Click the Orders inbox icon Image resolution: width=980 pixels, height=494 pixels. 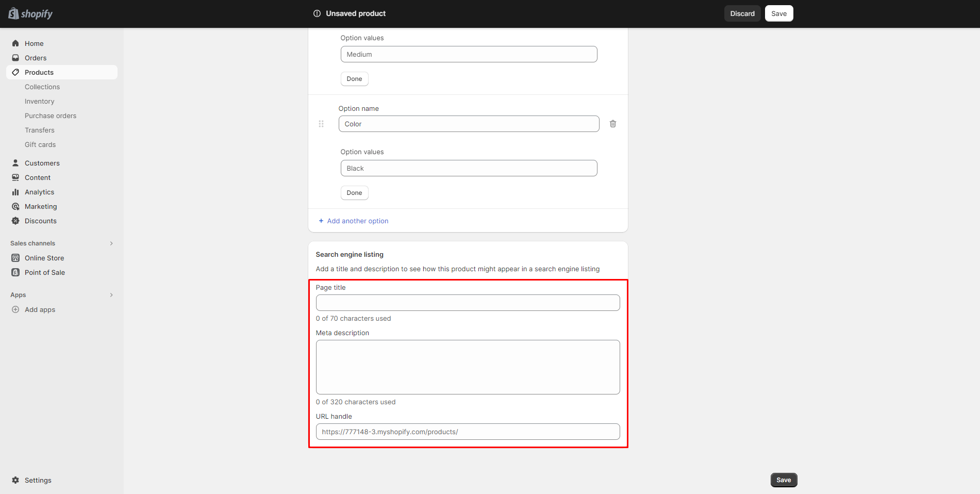pyautogui.click(x=15, y=58)
